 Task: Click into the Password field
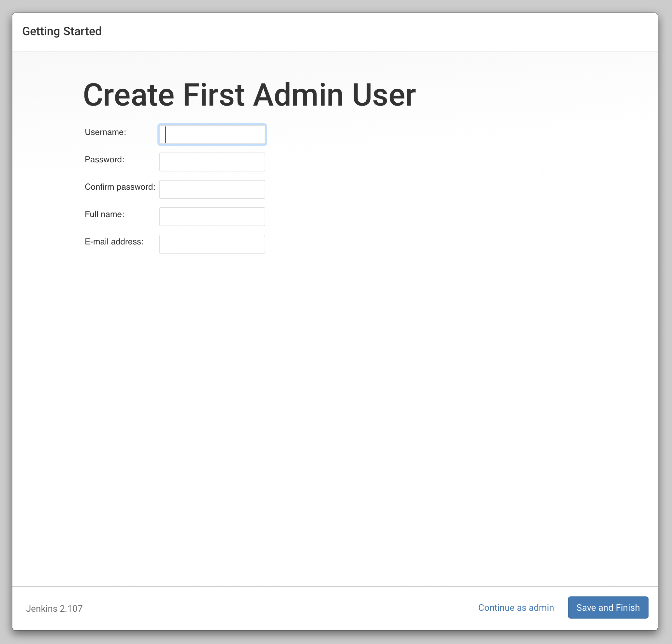[212, 162]
